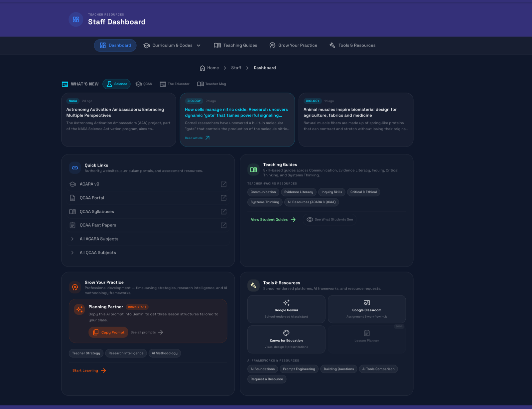The width and height of the screenshot is (532, 409).
Task: Click the Google Classroom cast icon
Action: point(367,303)
